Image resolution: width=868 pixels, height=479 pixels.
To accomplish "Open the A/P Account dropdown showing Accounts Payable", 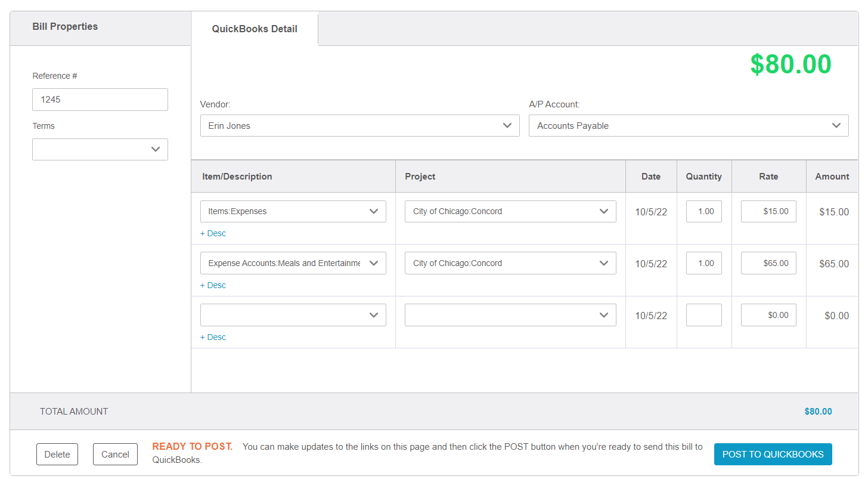I will coord(689,126).
